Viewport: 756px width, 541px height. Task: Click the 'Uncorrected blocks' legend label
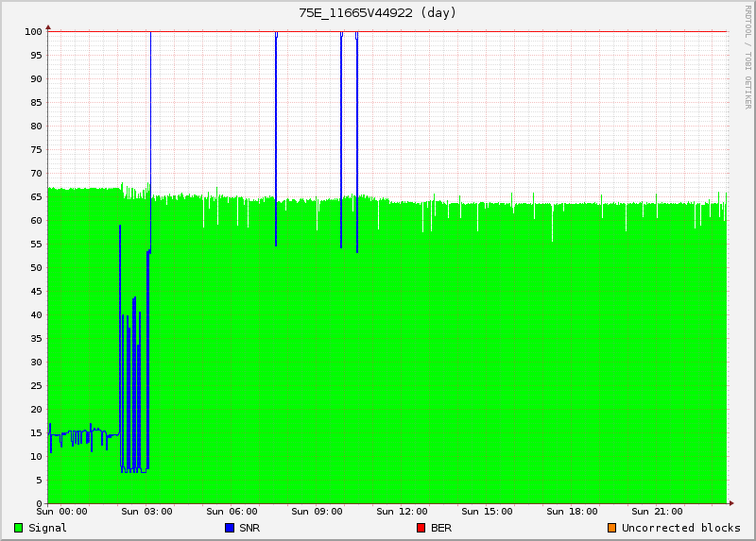tap(680, 528)
